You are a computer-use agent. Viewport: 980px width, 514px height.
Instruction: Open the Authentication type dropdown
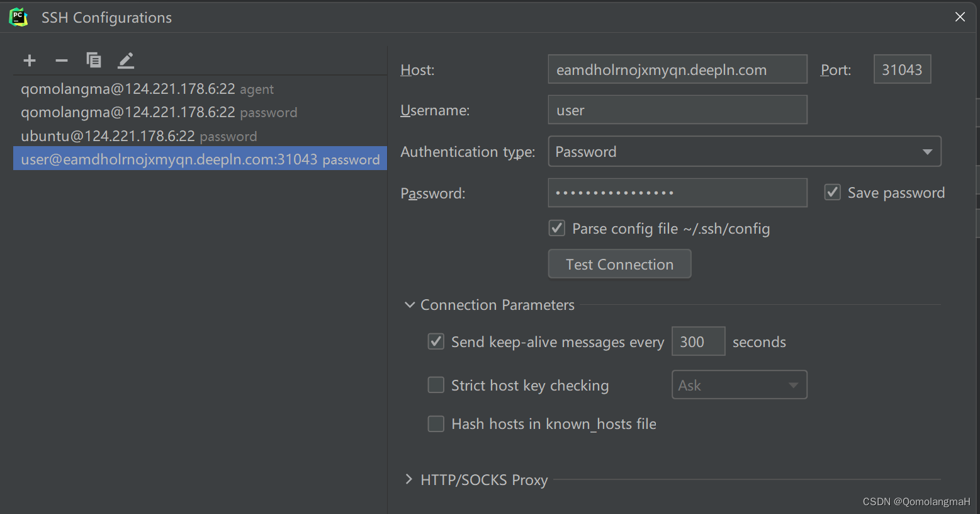click(926, 151)
